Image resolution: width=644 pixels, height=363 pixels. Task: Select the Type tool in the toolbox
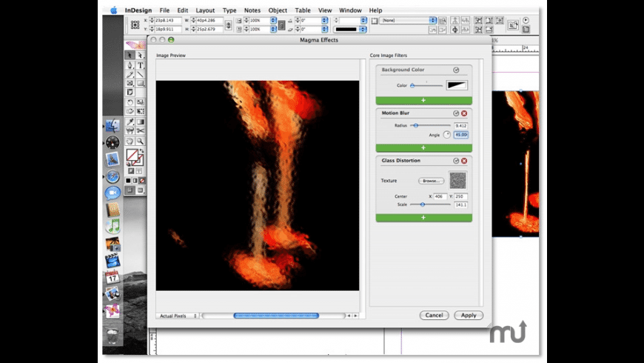tap(140, 65)
